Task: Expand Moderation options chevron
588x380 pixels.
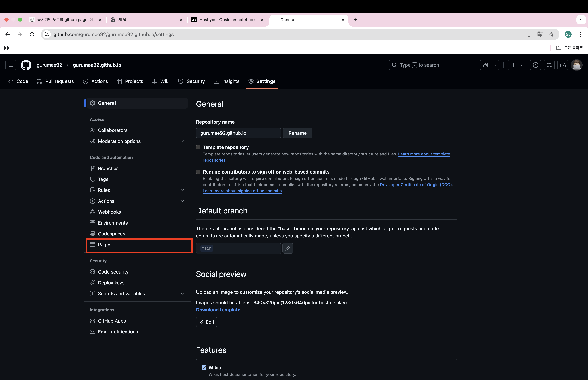Action: pyautogui.click(x=182, y=141)
